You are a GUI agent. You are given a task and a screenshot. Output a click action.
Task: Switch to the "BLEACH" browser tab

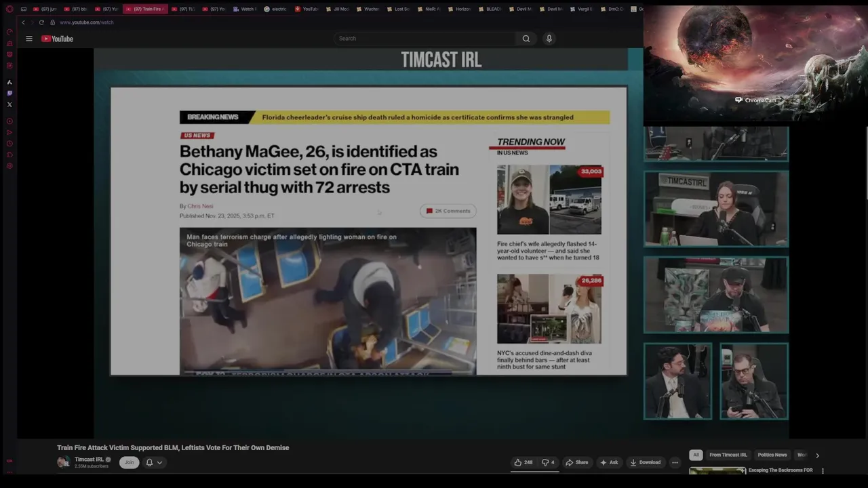490,9
